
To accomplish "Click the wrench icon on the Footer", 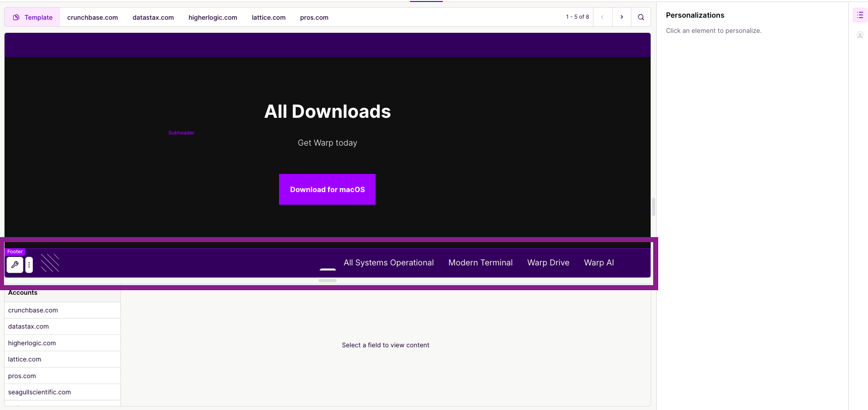I will pos(15,264).
